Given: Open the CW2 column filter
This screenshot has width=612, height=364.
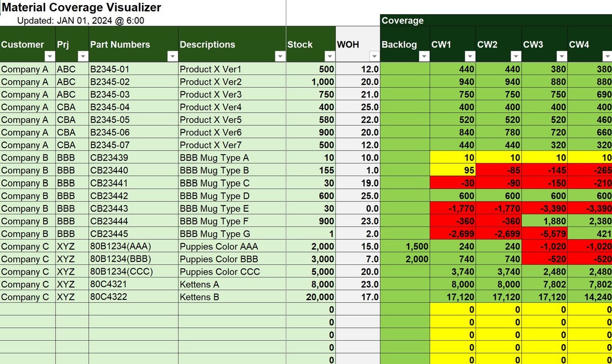Looking at the screenshot, I should (x=516, y=56).
